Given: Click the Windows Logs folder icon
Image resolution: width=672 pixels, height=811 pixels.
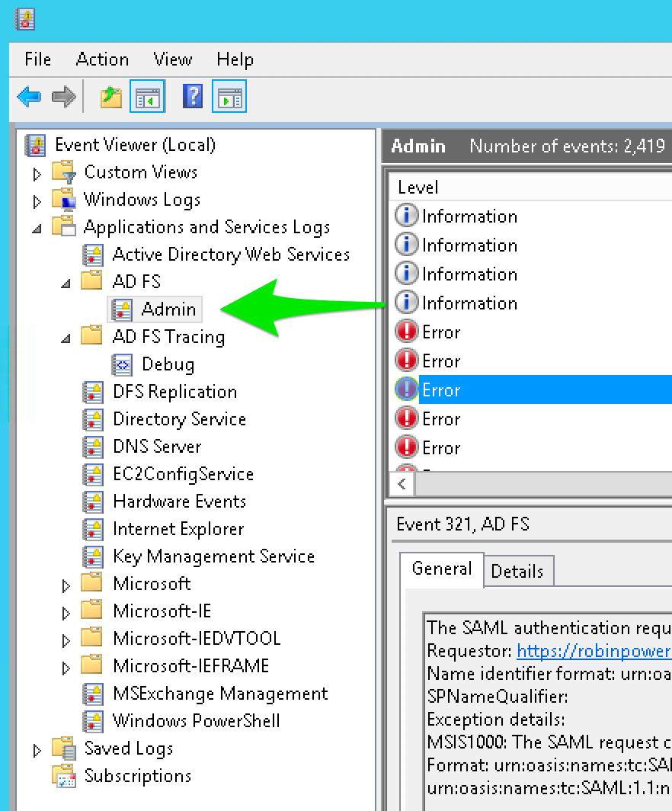Looking at the screenshot, I should click(x=64, y=200).
